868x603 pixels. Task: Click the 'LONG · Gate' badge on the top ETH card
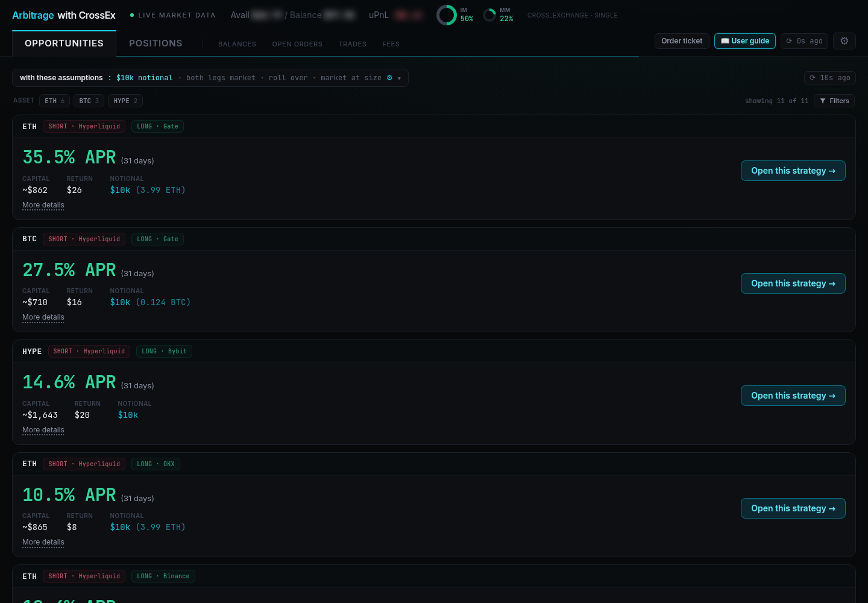coord(157,127)
